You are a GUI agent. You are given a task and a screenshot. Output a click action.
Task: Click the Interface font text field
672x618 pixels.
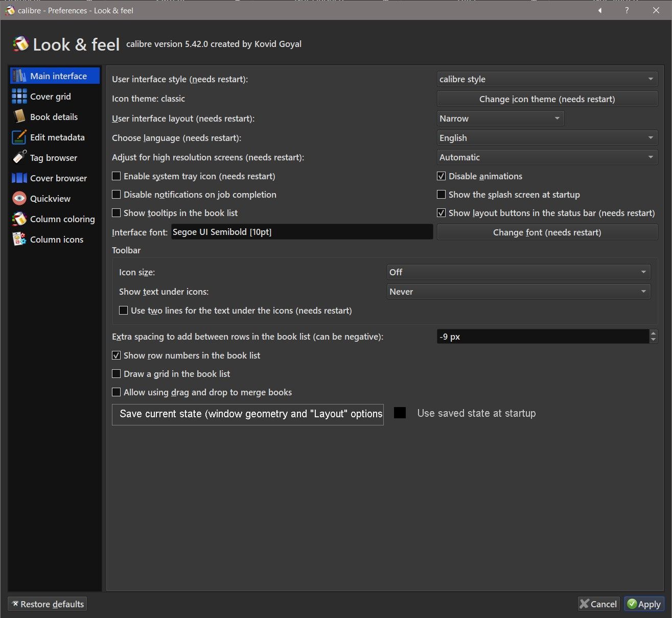point(302,232)
